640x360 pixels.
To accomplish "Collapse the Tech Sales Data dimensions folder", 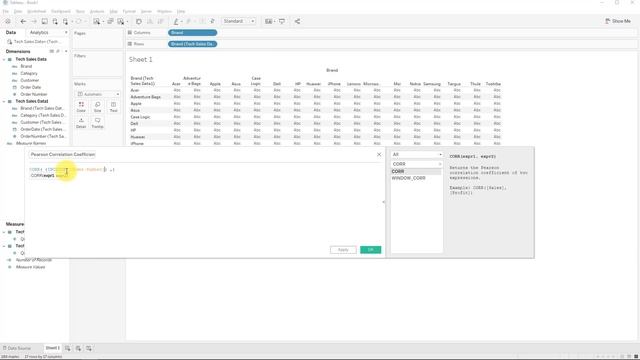I will pyautogui.click(x=4, y=59).
